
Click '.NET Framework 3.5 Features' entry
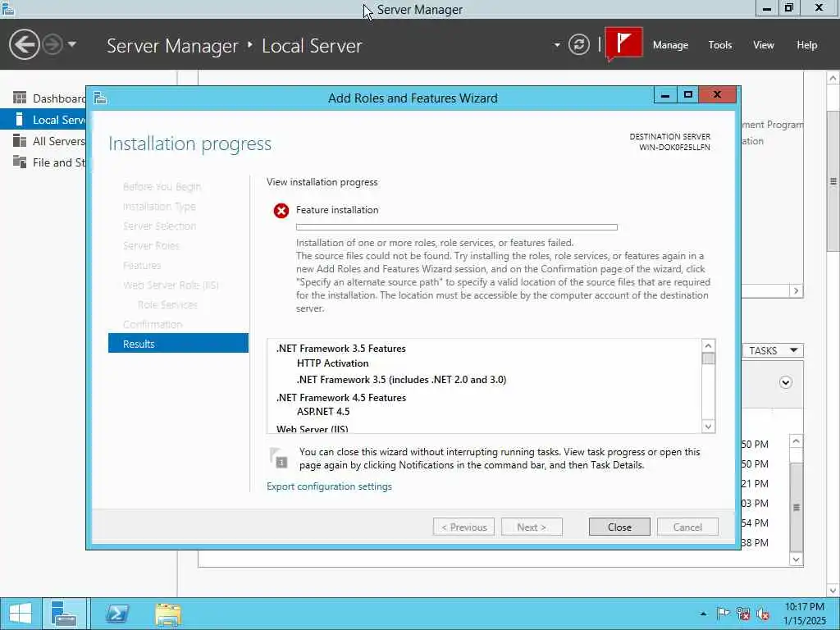point(340,348)
